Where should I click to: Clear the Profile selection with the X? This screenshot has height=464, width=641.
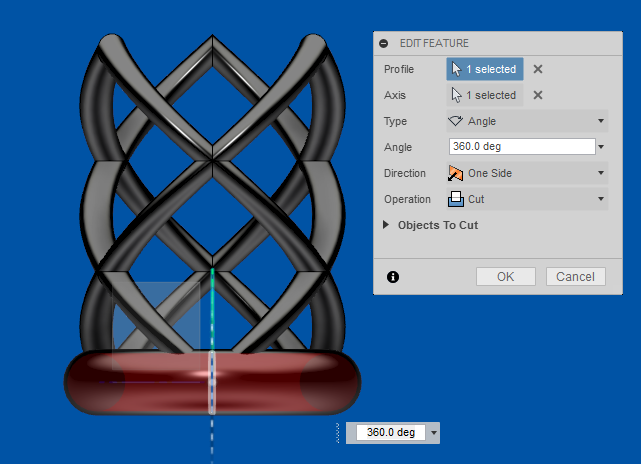pyautogui.click(x=538, y=69)
